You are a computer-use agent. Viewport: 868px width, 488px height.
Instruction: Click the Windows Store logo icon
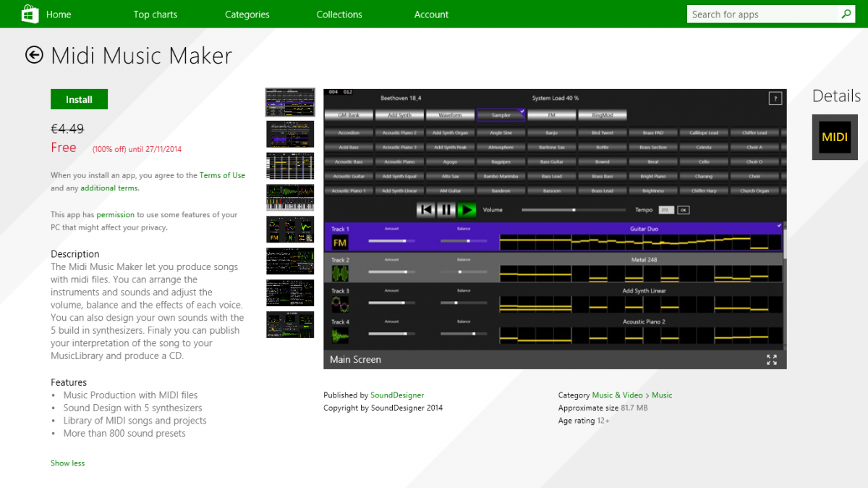point(30,14)
